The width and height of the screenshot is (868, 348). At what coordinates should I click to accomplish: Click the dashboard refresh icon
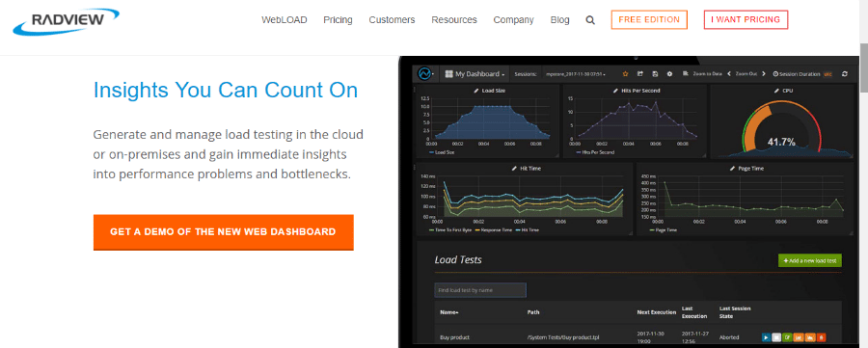point(844,73)
